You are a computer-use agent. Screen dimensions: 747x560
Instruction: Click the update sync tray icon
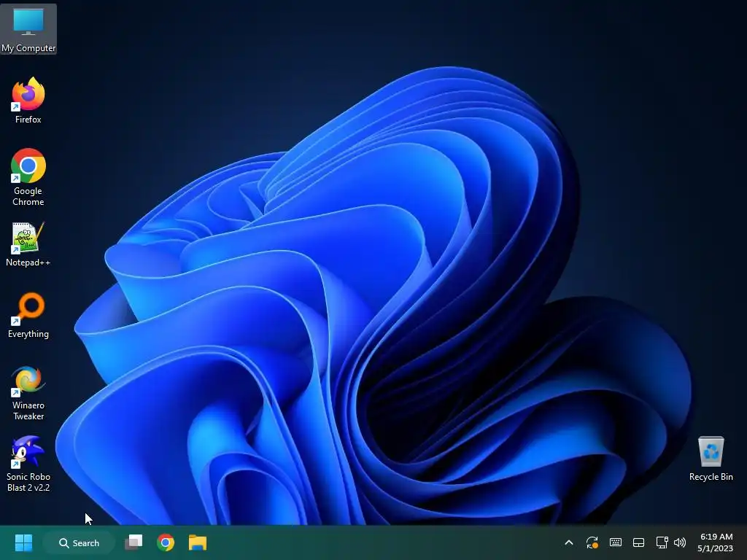click(x=592, y=542)
